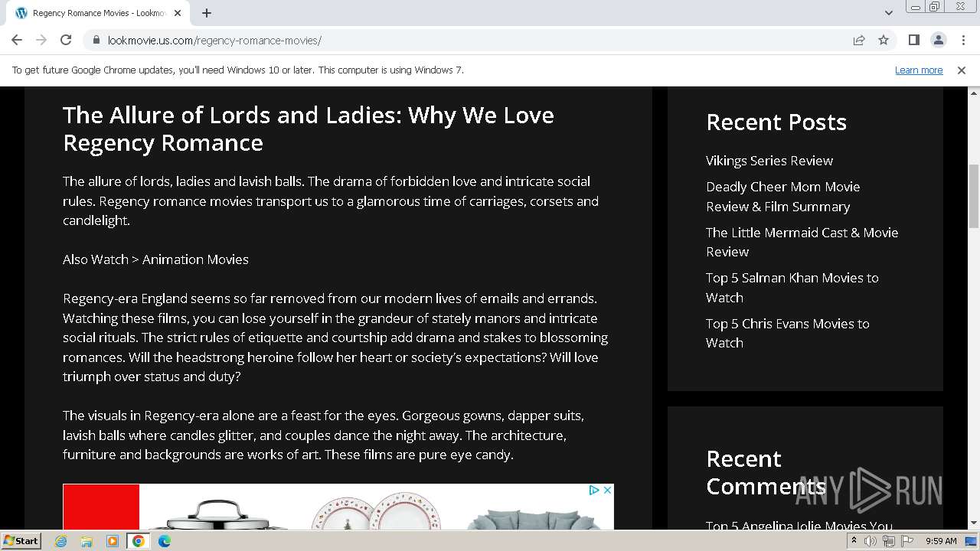The image size is (980, 551).
Task: Minimize the Chrome window
Action: tap(915, 7)
